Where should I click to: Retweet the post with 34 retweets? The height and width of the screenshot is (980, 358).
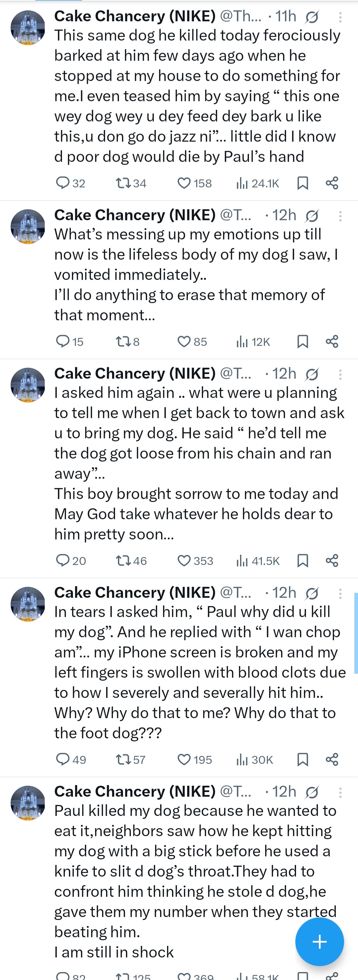(x=123, y=183)
